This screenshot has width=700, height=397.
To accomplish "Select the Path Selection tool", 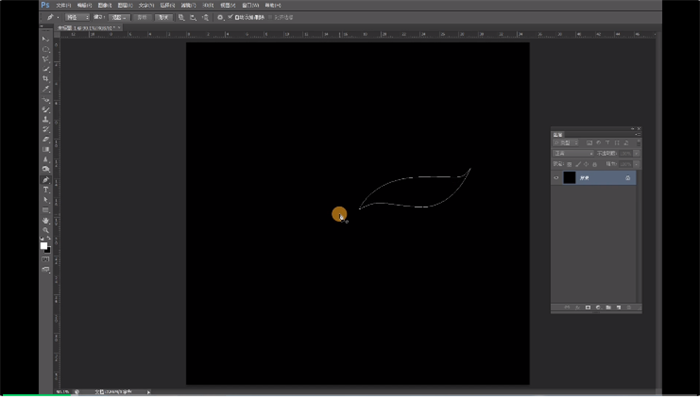I will 46,200.
